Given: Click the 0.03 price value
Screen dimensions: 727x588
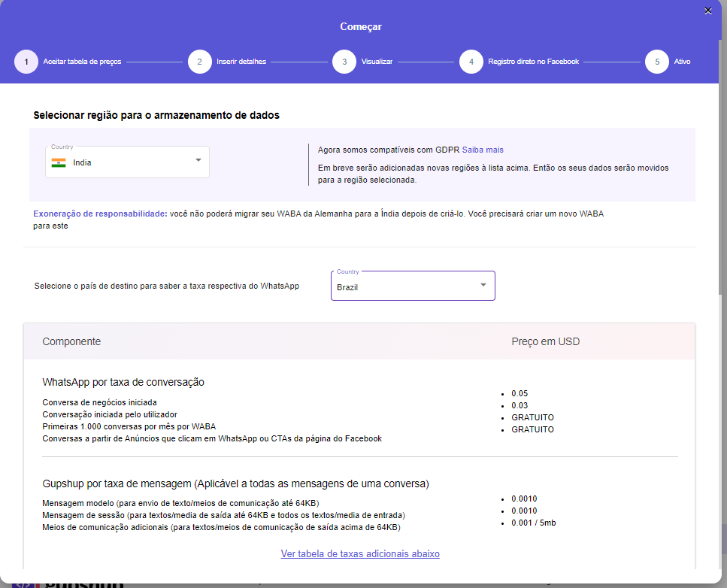Looking at the screenshot, I should click(520, 405).
